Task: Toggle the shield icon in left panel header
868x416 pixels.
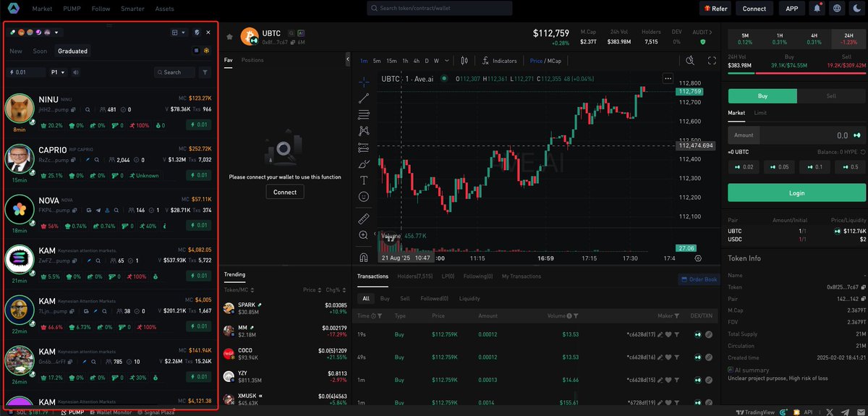Action: 197,33
